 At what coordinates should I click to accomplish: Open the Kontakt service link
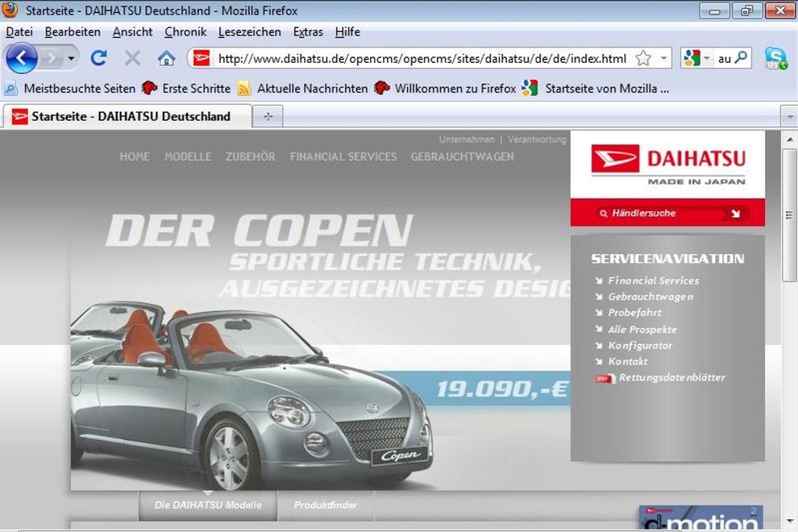(x=628, y=361)
